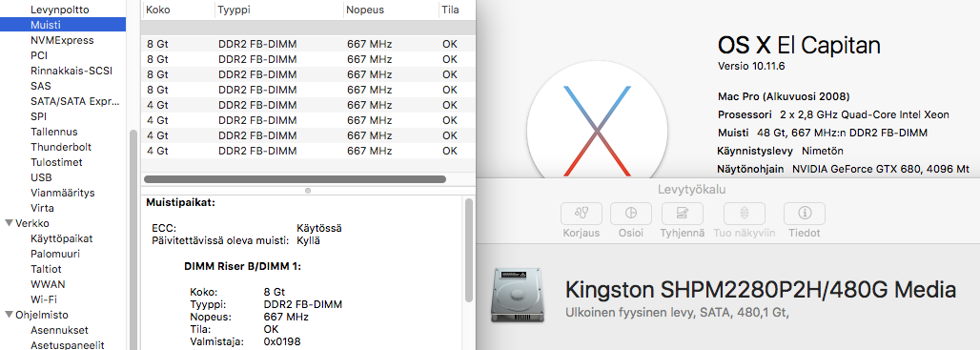Click the Tiedot info toolbar icon

pyautogui.click(x=804, y=214)
